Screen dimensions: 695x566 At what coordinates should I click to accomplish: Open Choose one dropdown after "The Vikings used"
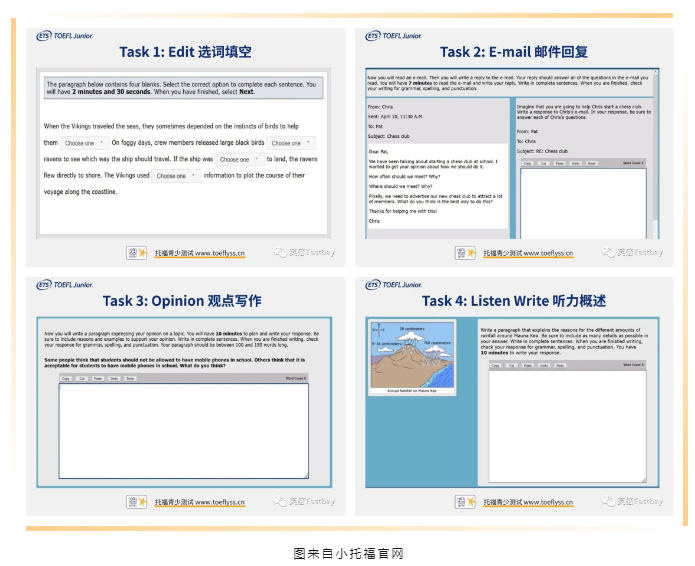[x=176, y=176]
